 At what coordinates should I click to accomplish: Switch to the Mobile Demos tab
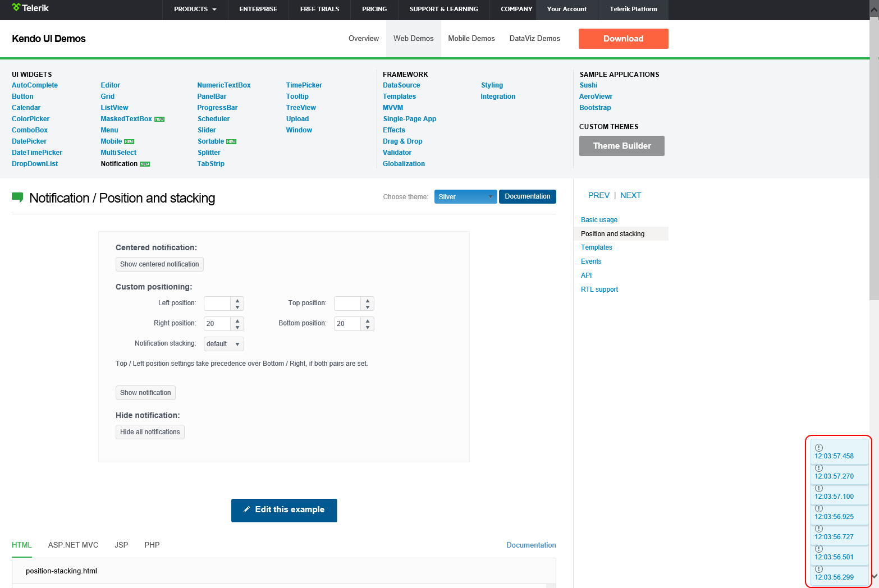coord(471,39)
